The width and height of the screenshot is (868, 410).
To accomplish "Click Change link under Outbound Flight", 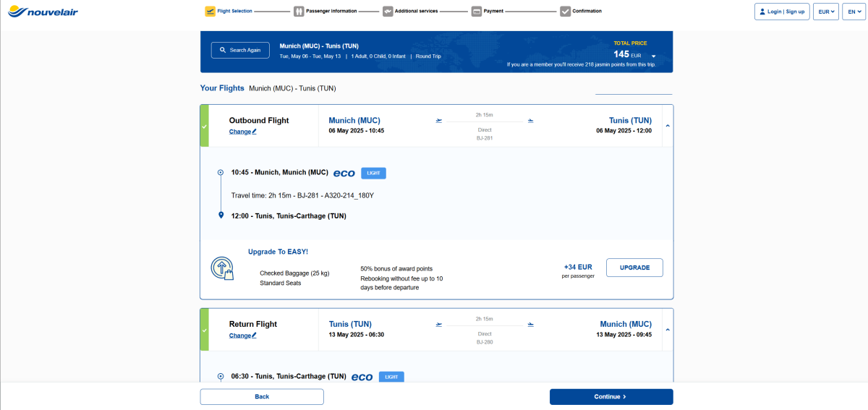I will 242,132.
